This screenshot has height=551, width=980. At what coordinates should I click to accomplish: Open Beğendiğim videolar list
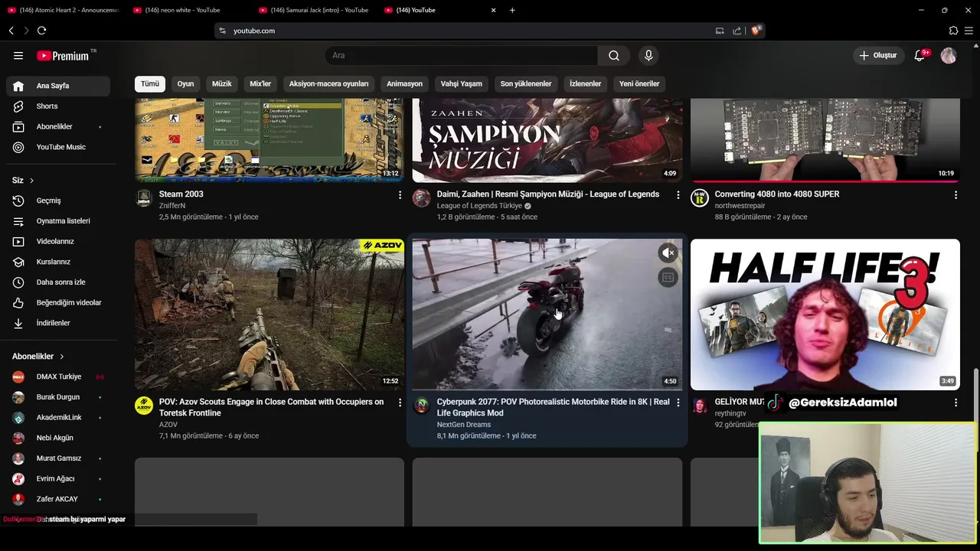coord(58,302)
